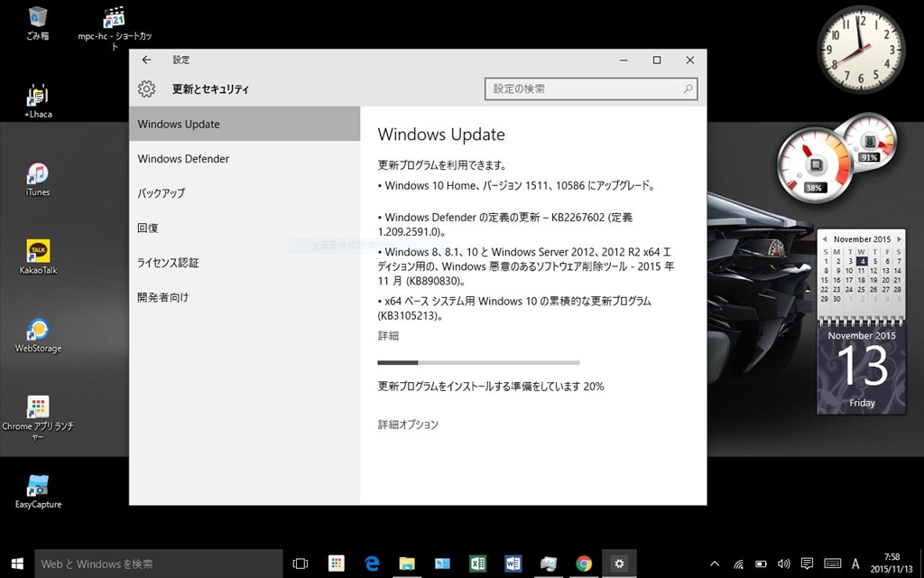Click the memory gauge showing 91%

coord(869,140)
